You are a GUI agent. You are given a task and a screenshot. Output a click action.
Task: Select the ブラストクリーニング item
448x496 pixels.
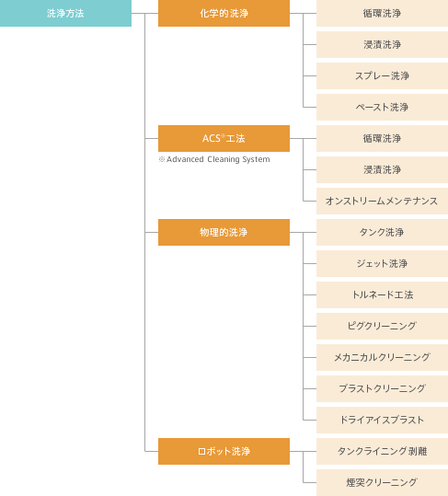383,388
